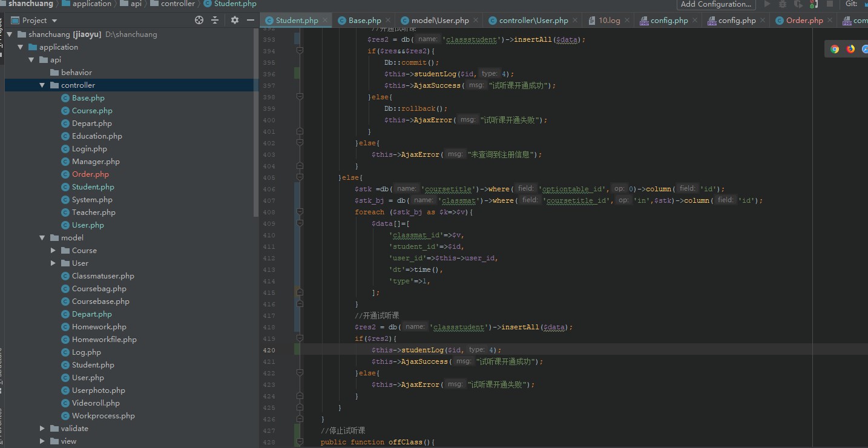Close the Student.php editor tab
Viewport: 868px width, 448px height.
click(x=326, y=20)
